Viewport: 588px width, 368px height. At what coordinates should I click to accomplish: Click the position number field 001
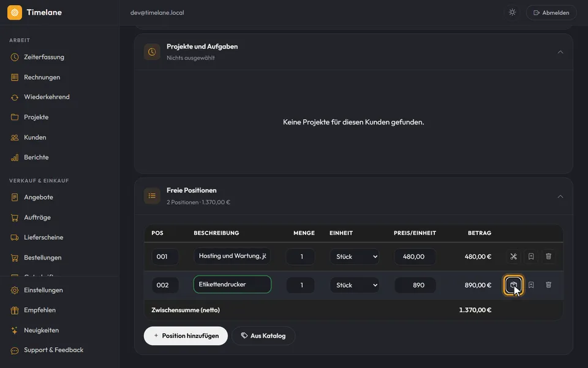point(165,257)
